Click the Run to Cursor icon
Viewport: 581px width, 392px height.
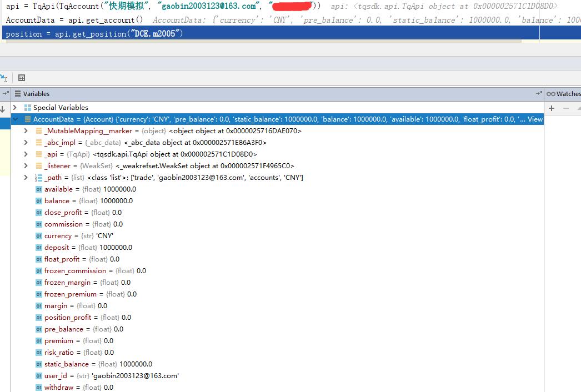click(x=4, y=78)
